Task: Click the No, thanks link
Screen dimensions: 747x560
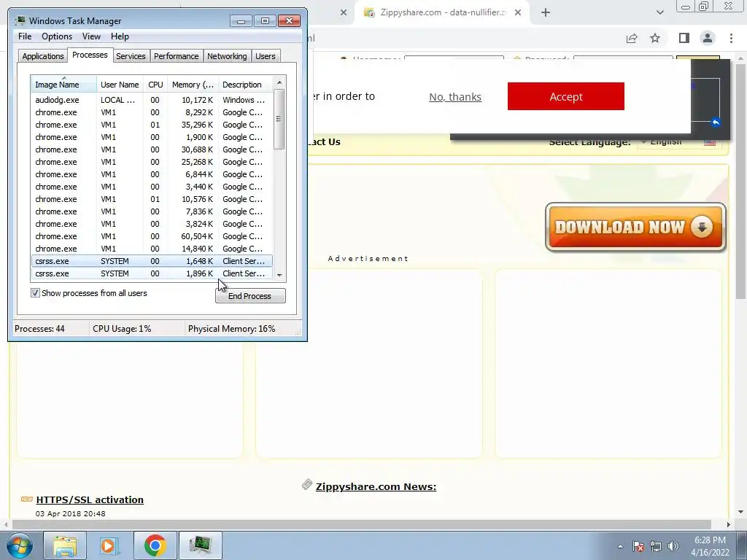Action: click(x=455, y=97)
